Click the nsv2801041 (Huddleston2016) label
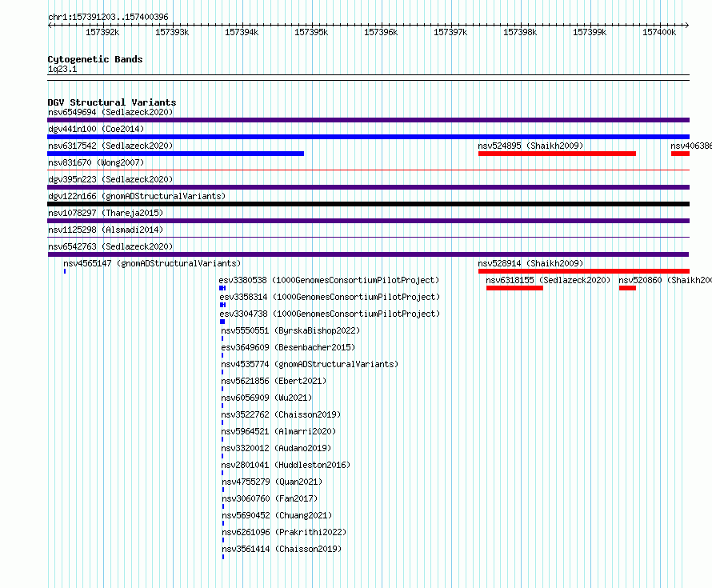Screen dimensions: 712x588 click(x=286, y=465)
